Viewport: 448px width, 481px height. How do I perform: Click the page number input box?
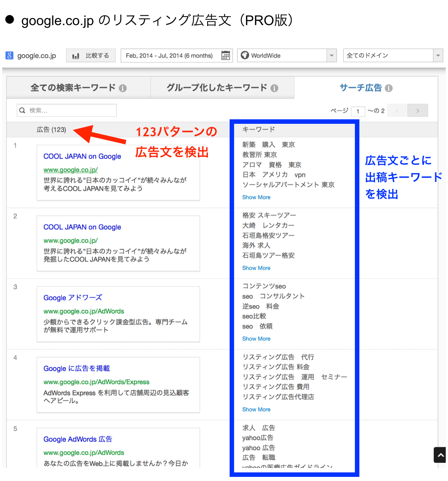click(358, 111)
